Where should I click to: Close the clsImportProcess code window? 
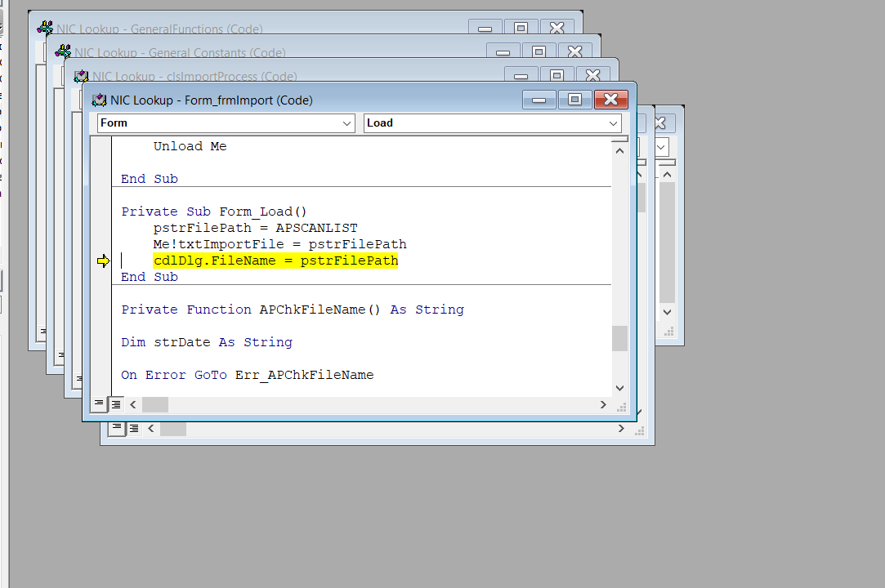pos(593,76)
